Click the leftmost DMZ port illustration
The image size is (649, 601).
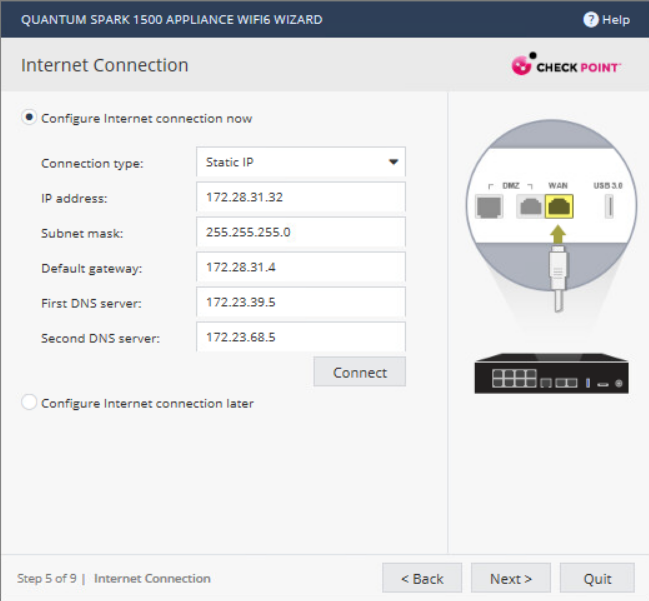[x=489, y=207]
